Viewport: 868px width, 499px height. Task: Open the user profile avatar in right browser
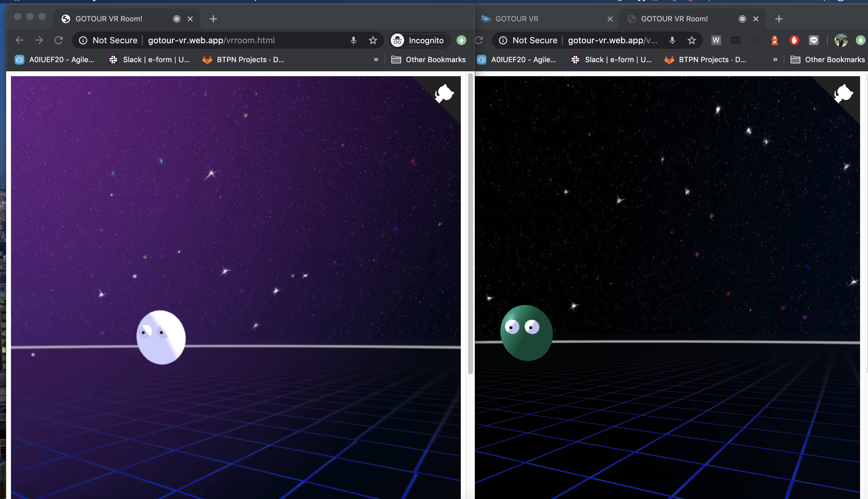point(841,41)
